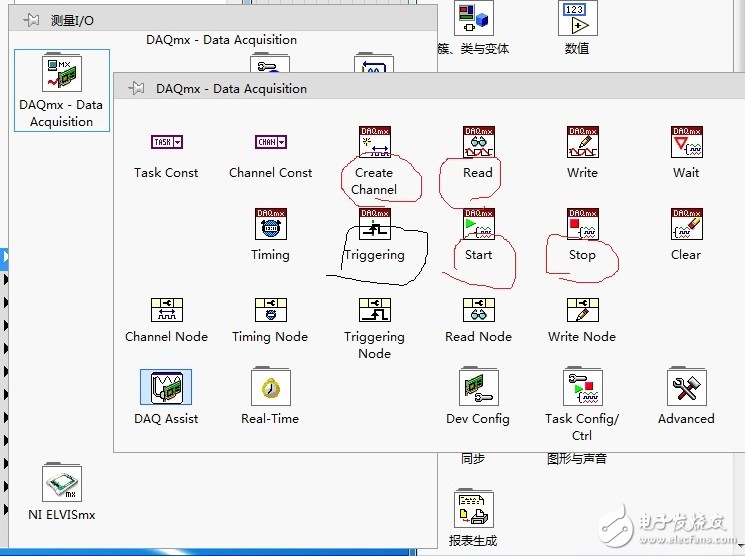Select the Write Node property icon
The height and width of the screenshot is (556, 745).
(583, 310)
